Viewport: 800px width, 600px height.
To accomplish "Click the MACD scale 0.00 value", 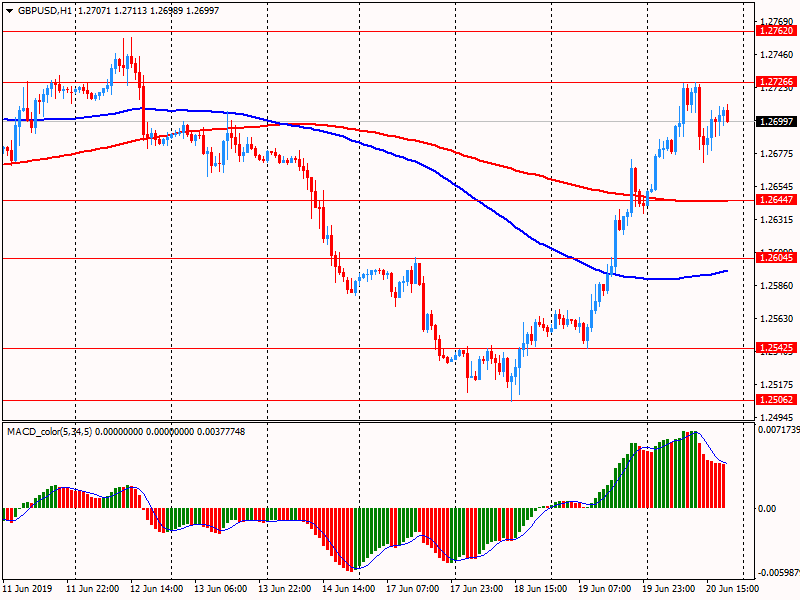I will pos(767,509).
